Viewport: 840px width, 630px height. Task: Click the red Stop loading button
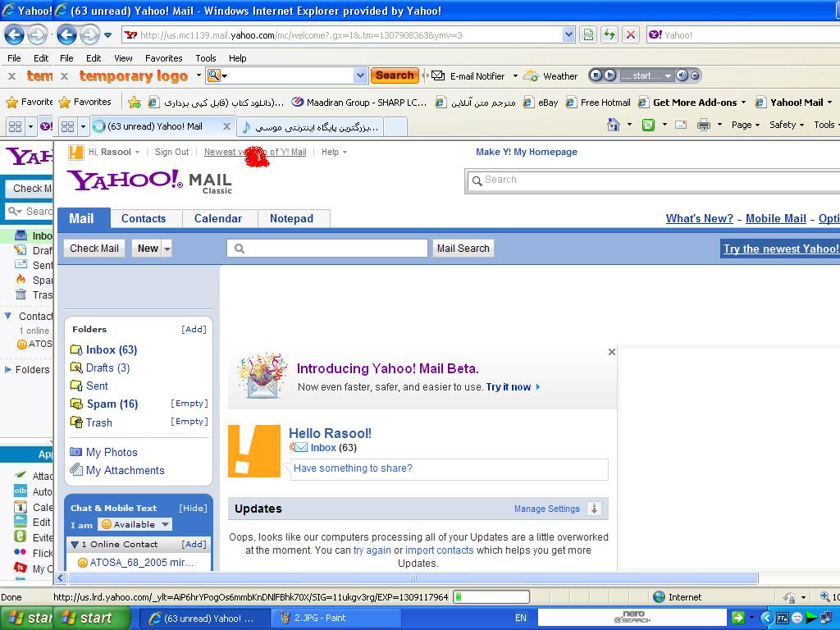click(631, 35)
